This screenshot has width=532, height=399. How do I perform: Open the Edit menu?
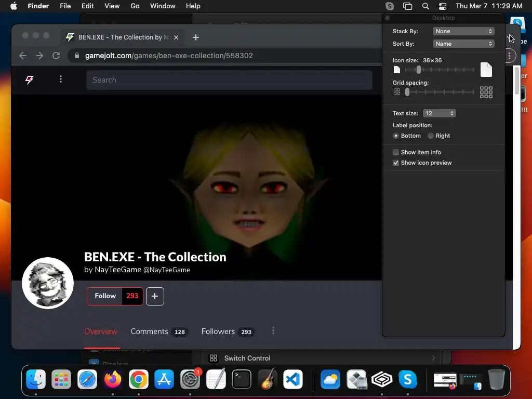87,6
